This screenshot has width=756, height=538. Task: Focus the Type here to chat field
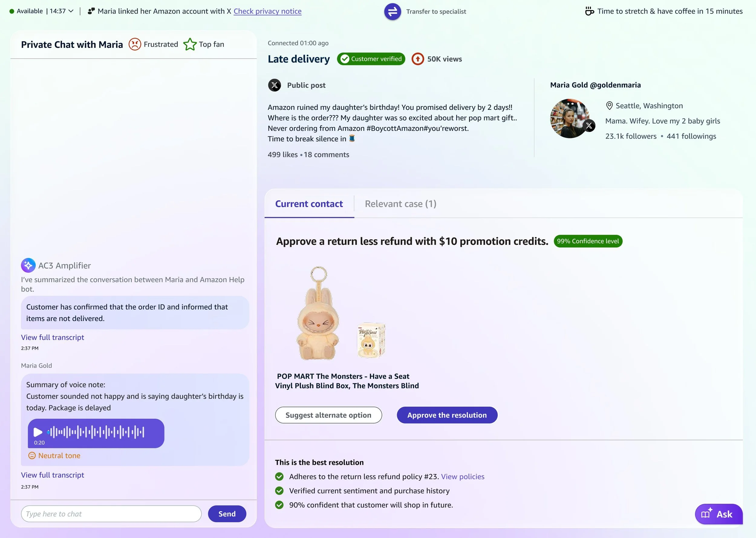coord(111,514)
